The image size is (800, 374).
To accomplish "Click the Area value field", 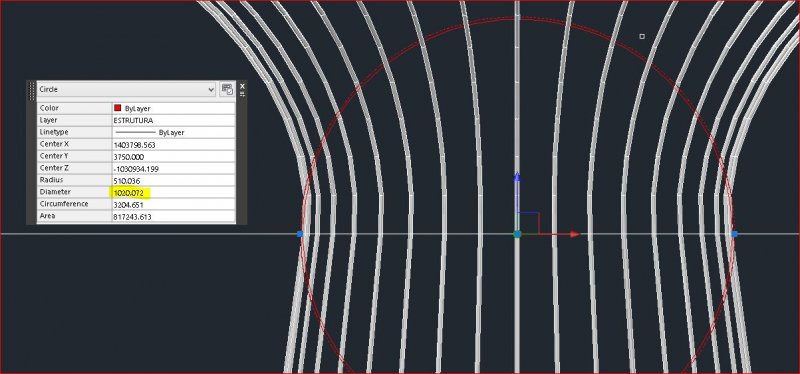I will (173, 216).
